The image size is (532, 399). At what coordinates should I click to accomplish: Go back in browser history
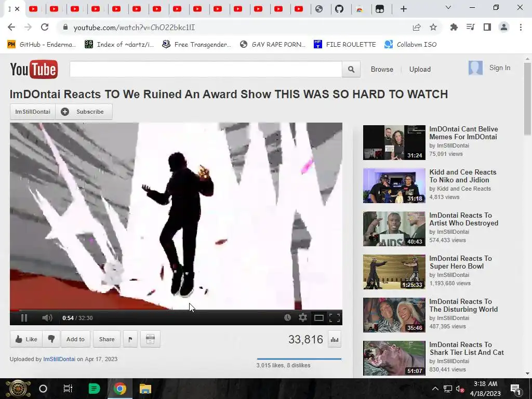(x=11, y=27)
